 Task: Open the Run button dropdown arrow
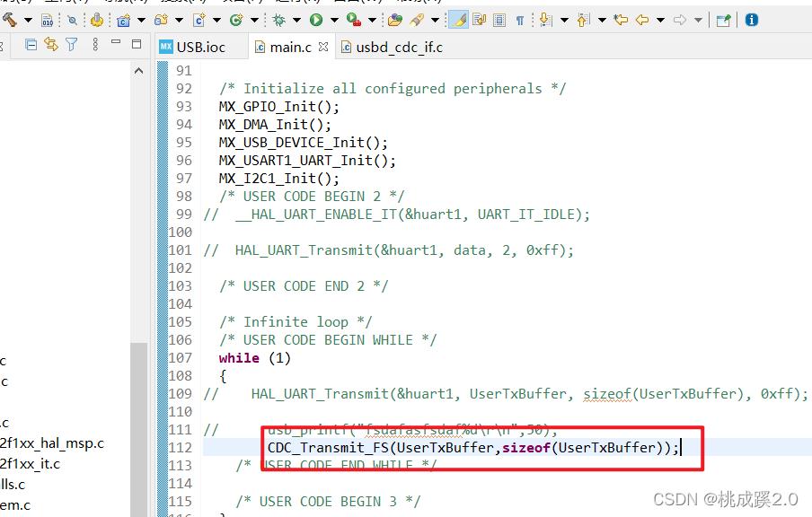point(332,19)
